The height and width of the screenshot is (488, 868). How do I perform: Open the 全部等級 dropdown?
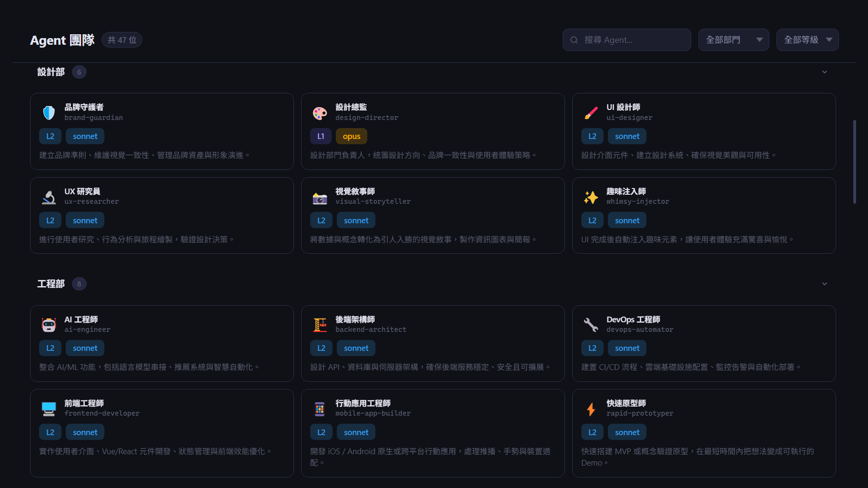[x=807, y=40]
